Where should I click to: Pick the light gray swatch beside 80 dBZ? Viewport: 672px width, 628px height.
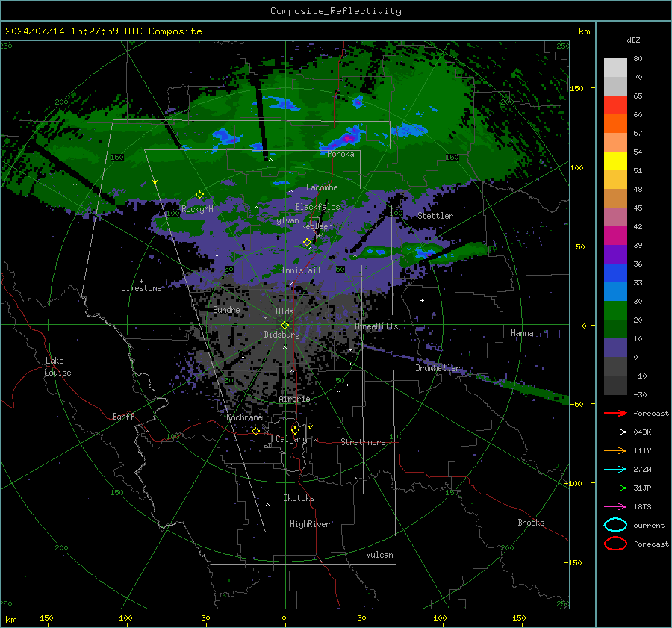(615, 68)
